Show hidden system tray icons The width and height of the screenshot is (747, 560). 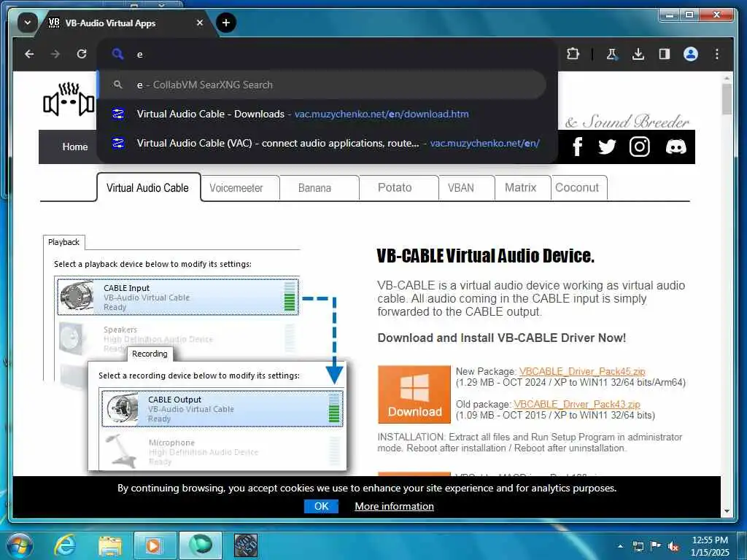(620, 546)
